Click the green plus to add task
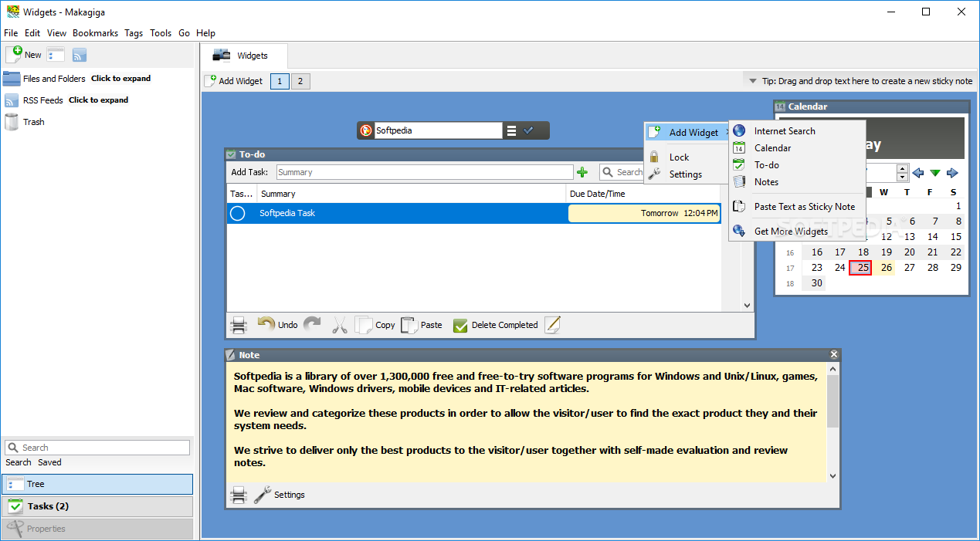The image size is (980, 541). (x=582, y=172)
